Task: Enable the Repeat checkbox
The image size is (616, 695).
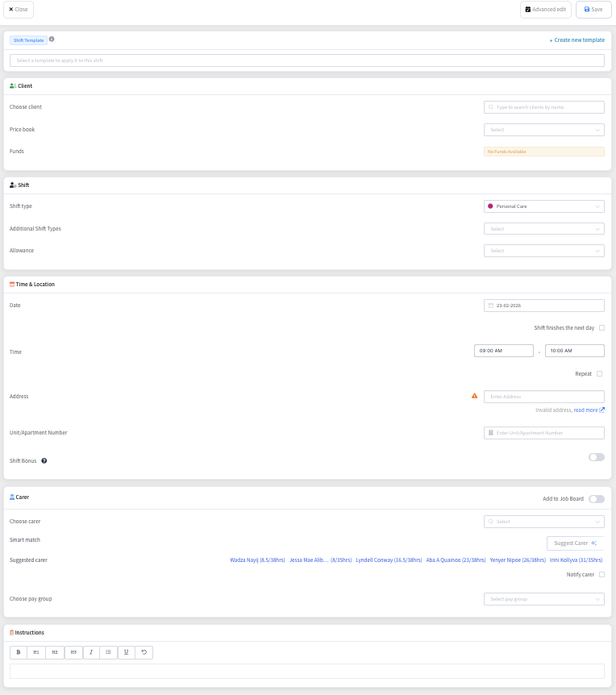Action: click(x=599, y=374)
